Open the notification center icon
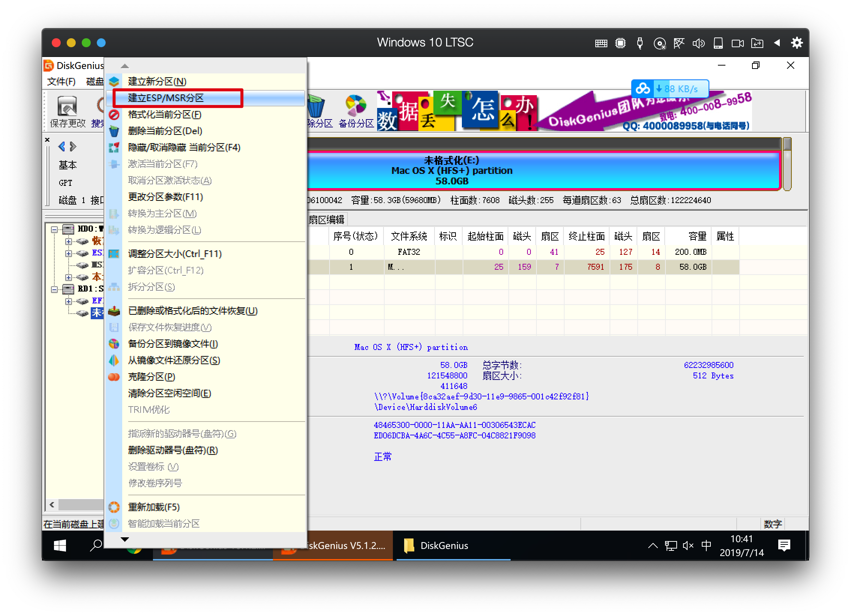The height and width of the screenshot is (616, 851). 784,546
